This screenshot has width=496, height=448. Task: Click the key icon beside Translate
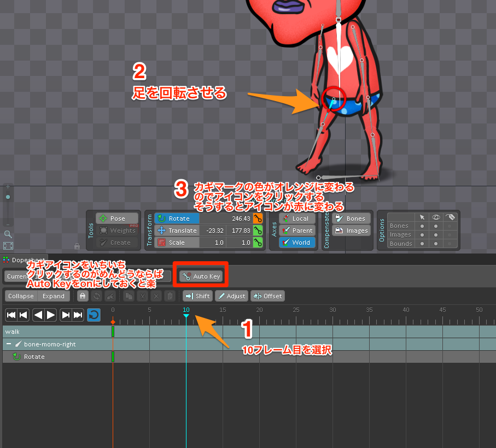coord(258,230)
